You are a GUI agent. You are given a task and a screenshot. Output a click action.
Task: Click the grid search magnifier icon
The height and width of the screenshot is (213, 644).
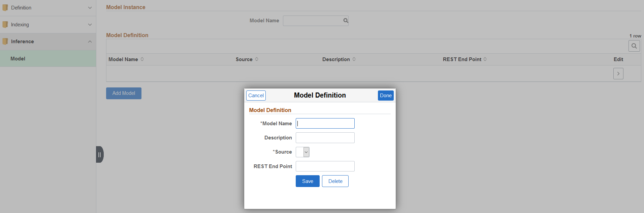click(634, 46)
